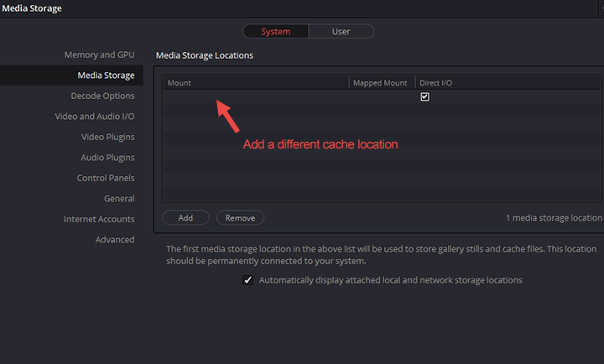604x364 pixels.
Task: Switch to the User tab
Action: [x=341, y=32]
